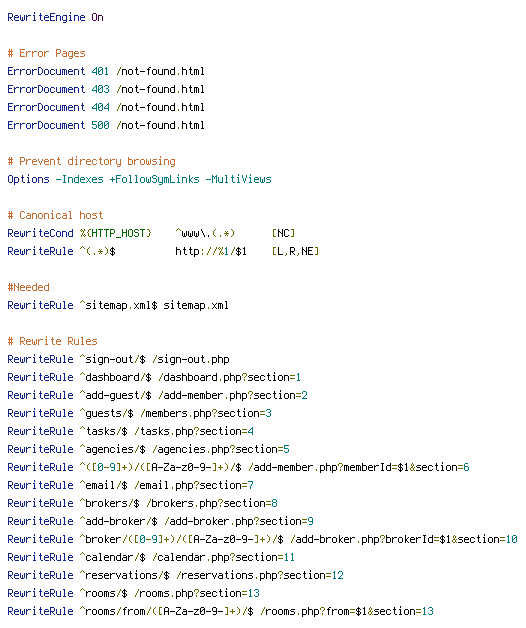Click the '# Prevent directory browsing' comment

coord(91,161)
